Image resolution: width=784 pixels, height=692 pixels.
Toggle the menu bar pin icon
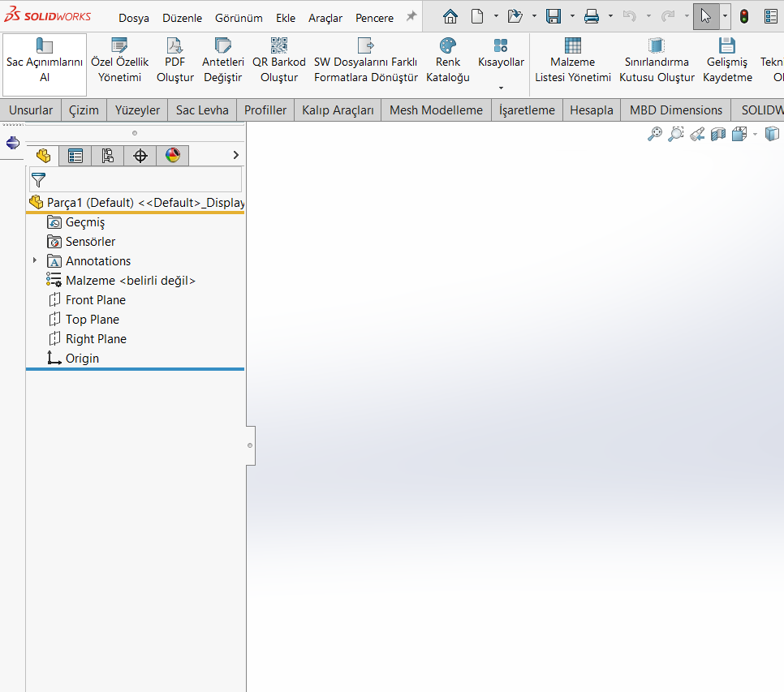click(x=411, y=16)
